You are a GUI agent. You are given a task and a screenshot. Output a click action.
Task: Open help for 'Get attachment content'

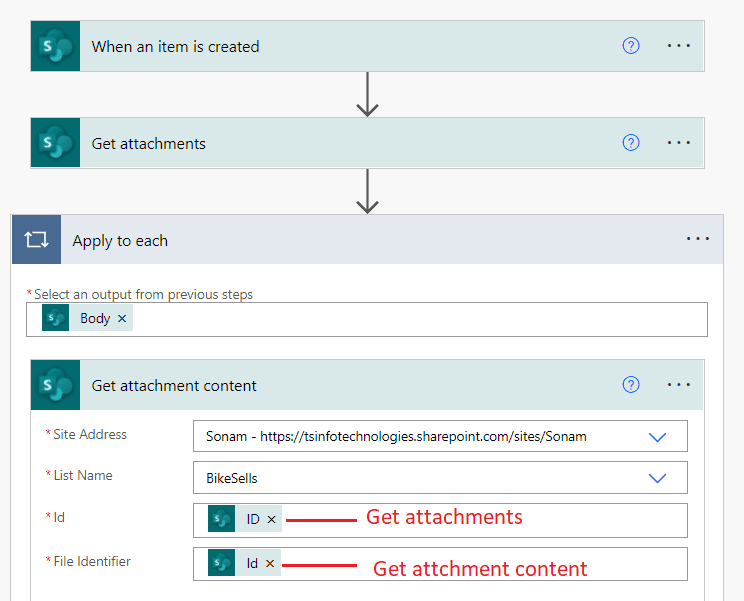point(631,385)
